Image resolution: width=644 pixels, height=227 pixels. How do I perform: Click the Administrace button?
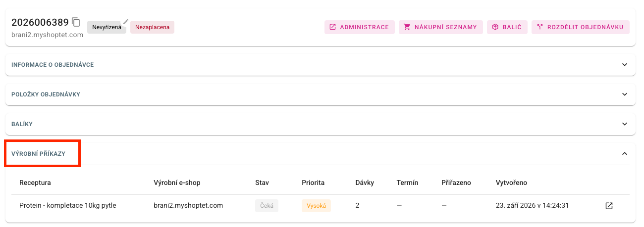click(x=360, y=27)
